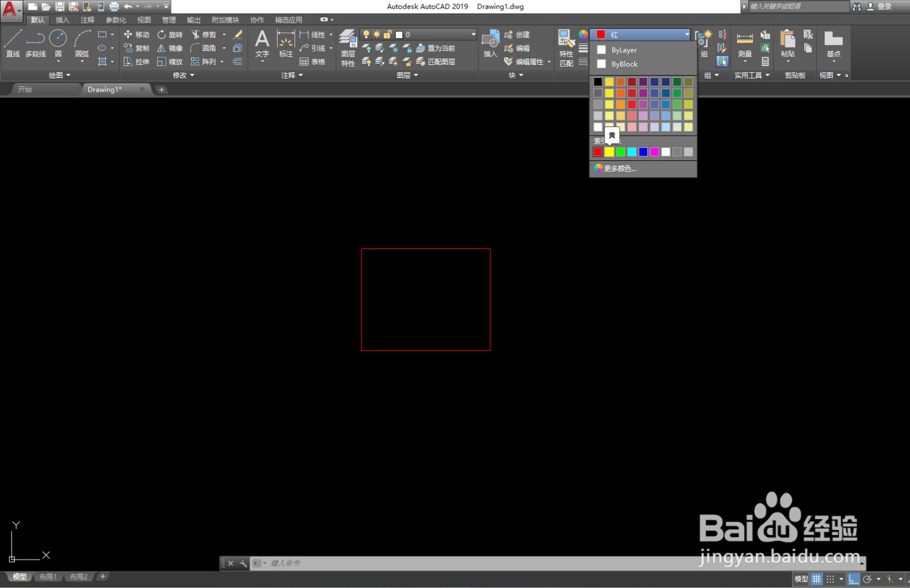This screenshot has width=910, height=588.
Task: Click the Mirror (镜像) tool
Action: (x=170, y=48)
